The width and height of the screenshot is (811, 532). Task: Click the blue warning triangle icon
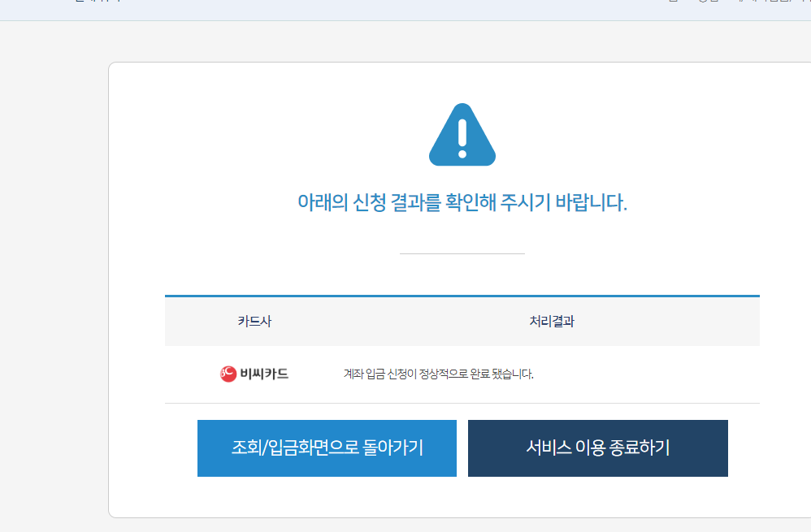tap(462, 134)
